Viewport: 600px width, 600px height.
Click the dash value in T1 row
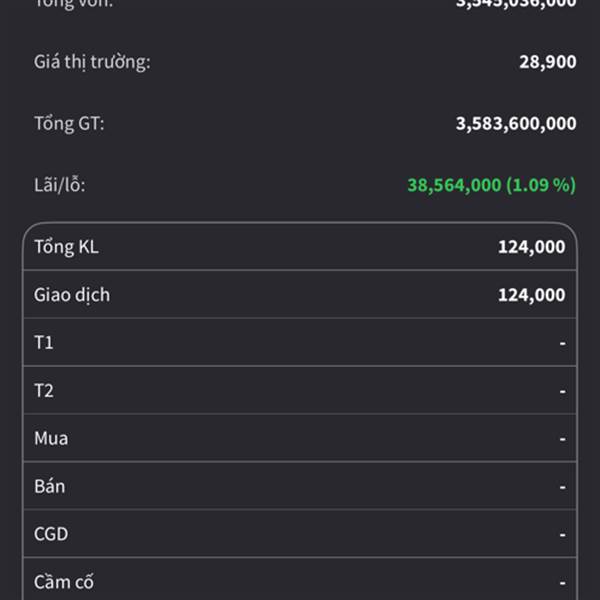pyautogui.click(x=563, y=343)
